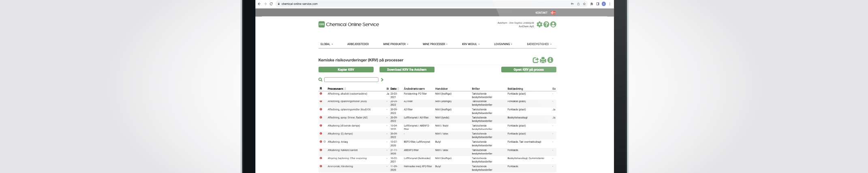Expand the MINE PRODUKTER dropdown menu
868x173 pixels.
pos(396,44)
